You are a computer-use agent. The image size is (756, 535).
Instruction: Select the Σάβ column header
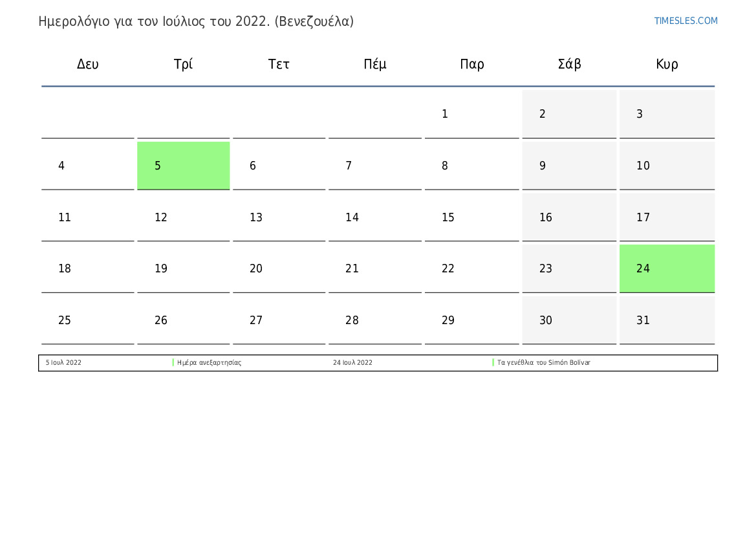tap(569, 64)
